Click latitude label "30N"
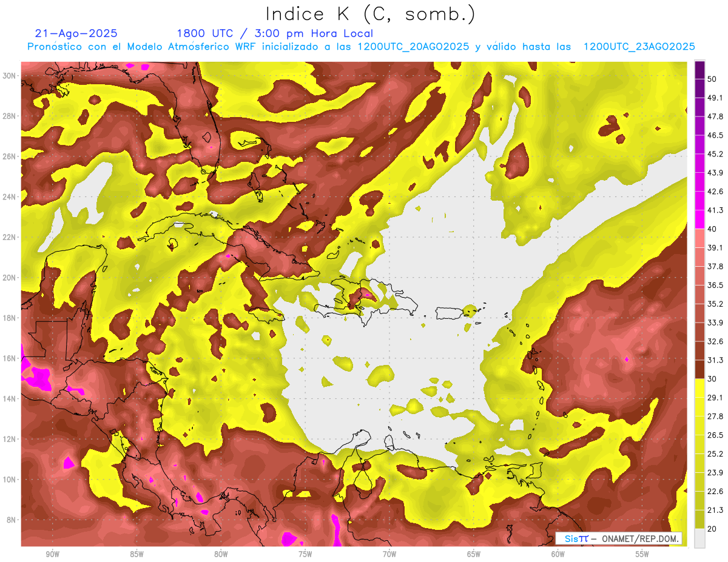The height and width of the screenshot is (562, 728). point(10,76)
